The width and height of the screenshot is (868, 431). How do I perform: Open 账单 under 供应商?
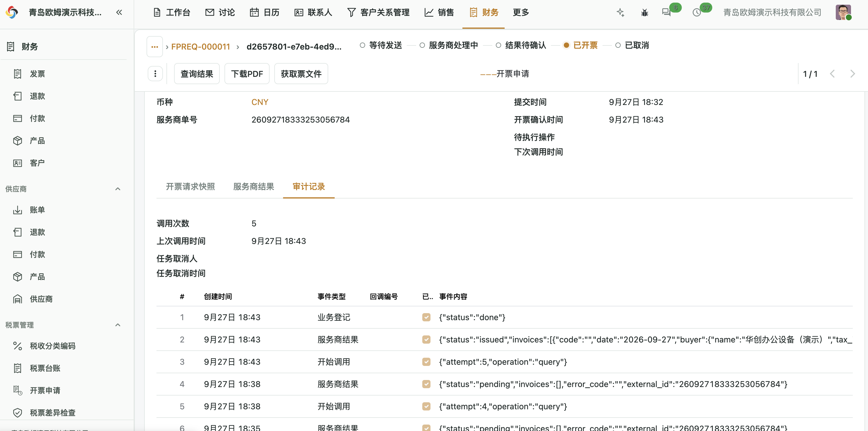(38, 210)
